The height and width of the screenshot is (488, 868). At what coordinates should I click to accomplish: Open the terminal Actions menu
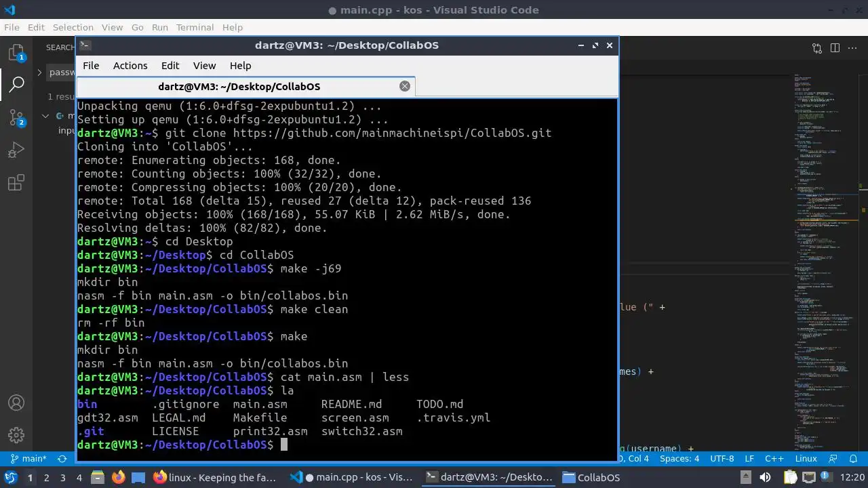tap(130, 66)
